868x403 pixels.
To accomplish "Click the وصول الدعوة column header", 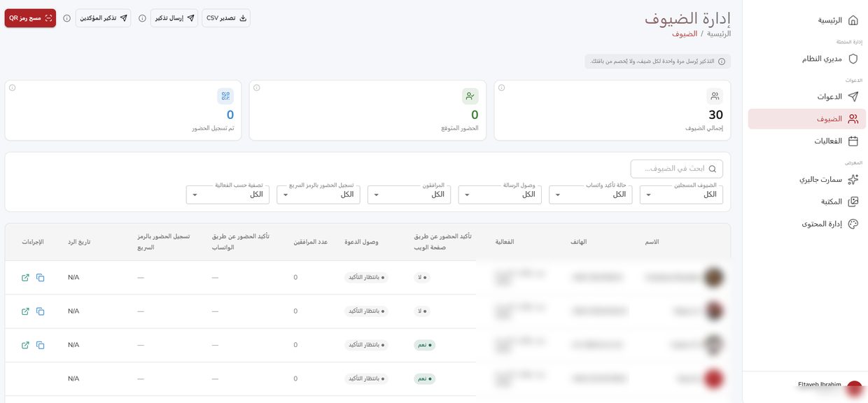I will point(361,242).
